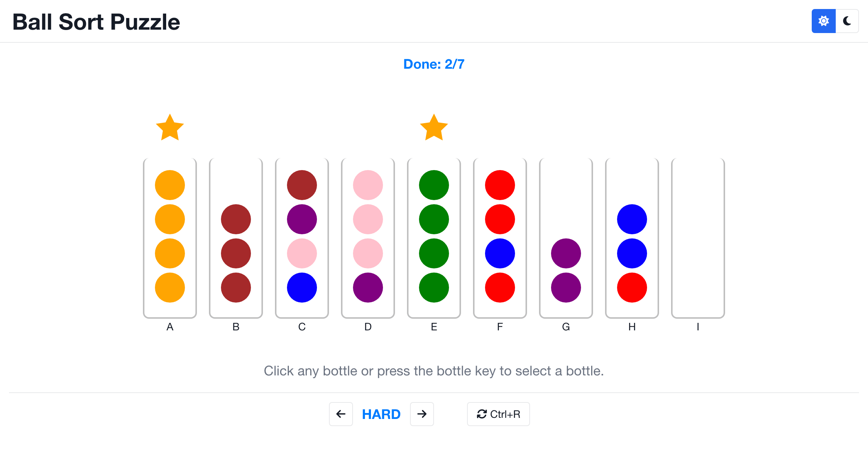
Task: Go to previous difficulty with left arrow
Action: click(x=341, y=414)
